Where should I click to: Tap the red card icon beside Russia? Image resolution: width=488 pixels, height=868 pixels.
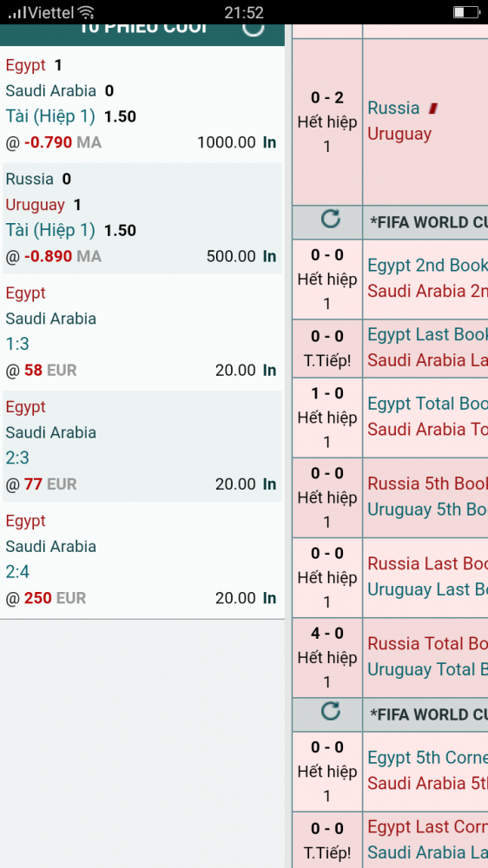point(433,108)
